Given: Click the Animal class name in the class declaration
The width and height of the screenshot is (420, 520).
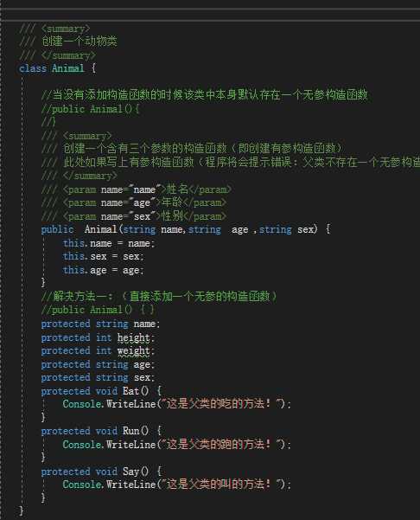Looking at the screenshot, I should tap(68, 68).
